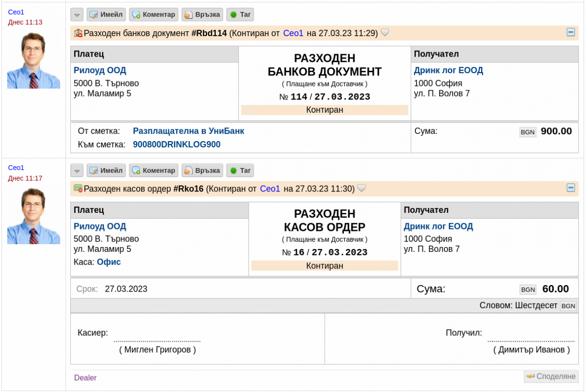The width and height of the screenshot is (586, 392).
Task: Open the 900800DRINKLOG900 account link
Action: click(x=176, y=144)
